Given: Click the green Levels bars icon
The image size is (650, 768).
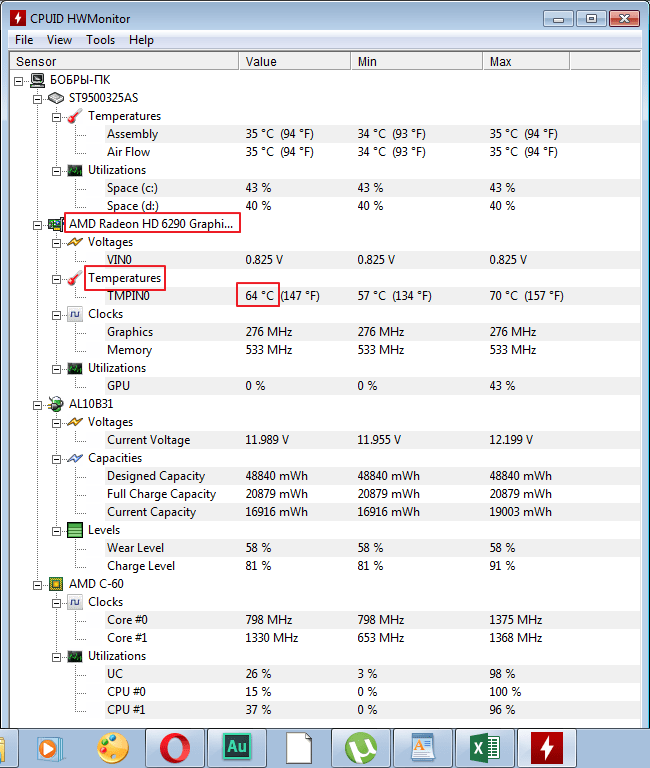Looking at the screenshot, I should pyautogui.click(x=74, y=530).
